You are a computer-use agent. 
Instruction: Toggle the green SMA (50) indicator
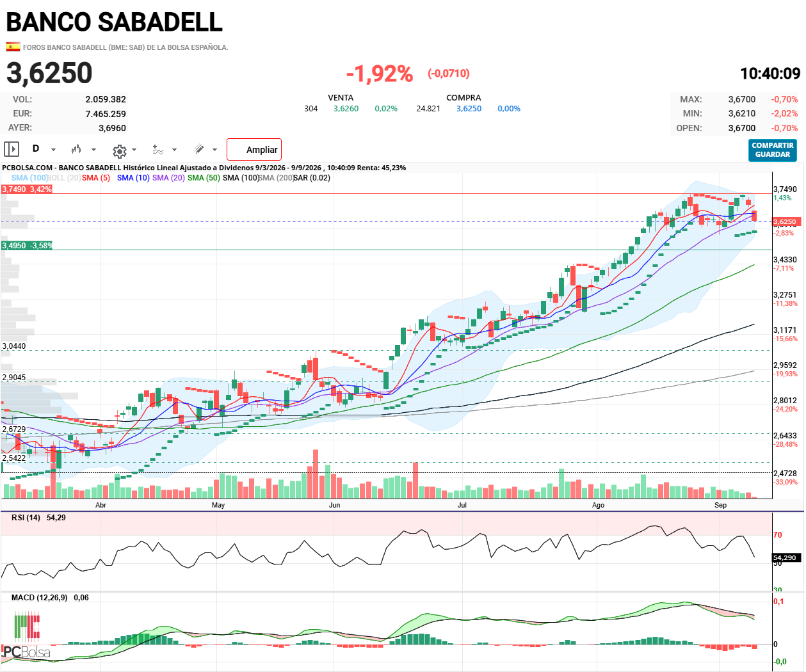click(x=204, y=178)
